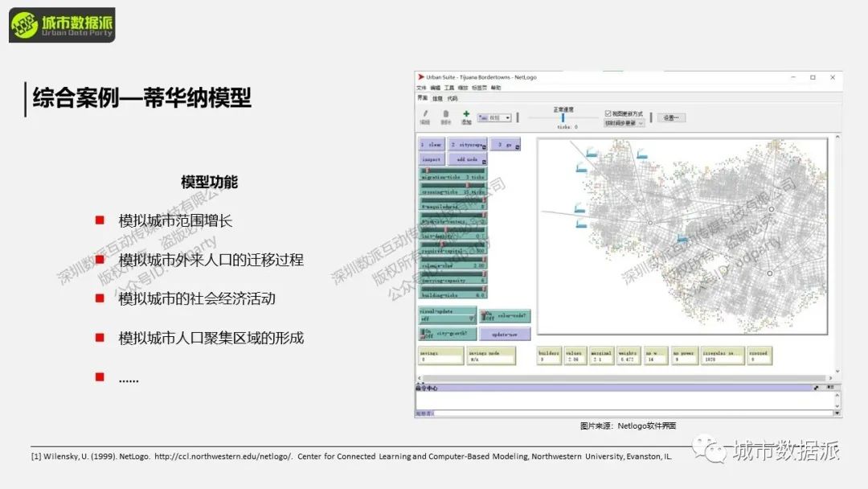Open the 缩放 (Zoom) menu
Viewport: 868px width, 489px height.
tap(463, 88)
